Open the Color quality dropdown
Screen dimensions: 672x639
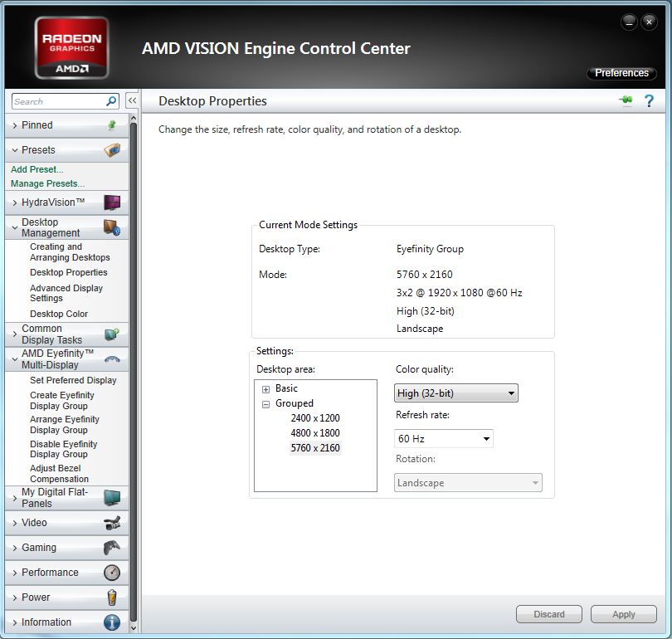pyautogui.click(x=456, y=393)
